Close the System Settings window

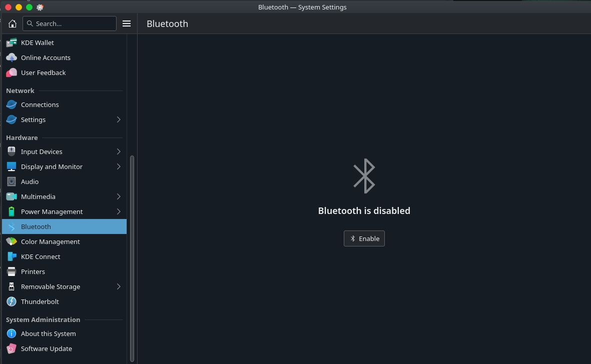9,7
